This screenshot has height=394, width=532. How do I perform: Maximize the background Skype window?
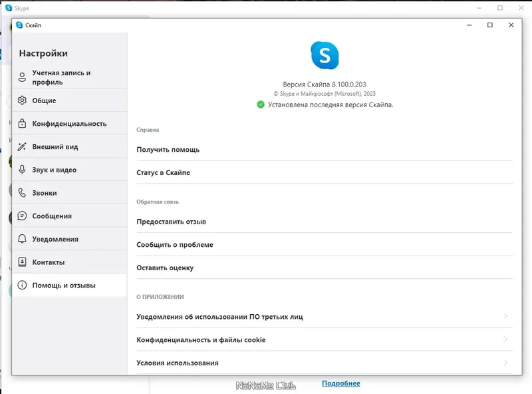pos(500,8)
